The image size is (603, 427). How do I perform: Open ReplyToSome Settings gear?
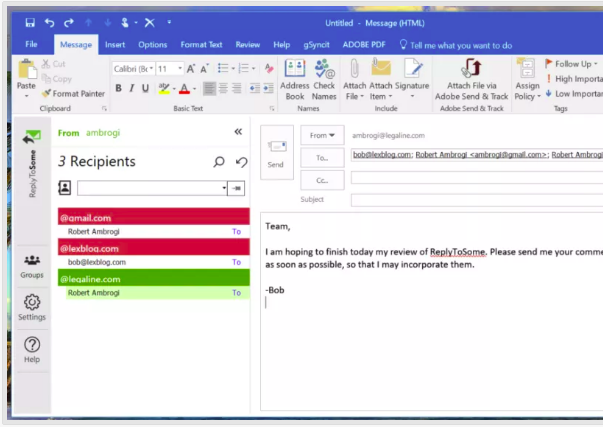point(32,307)
